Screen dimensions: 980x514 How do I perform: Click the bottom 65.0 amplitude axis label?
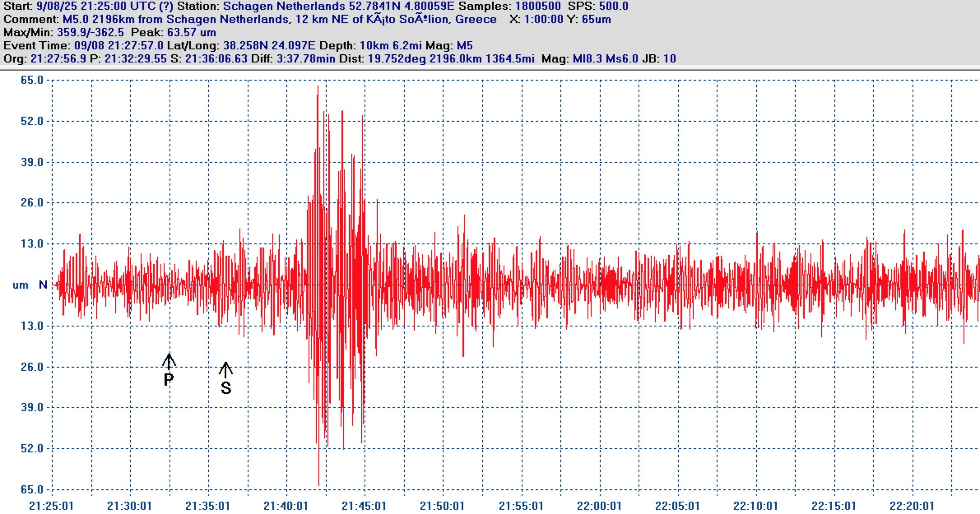coord(32,489)
